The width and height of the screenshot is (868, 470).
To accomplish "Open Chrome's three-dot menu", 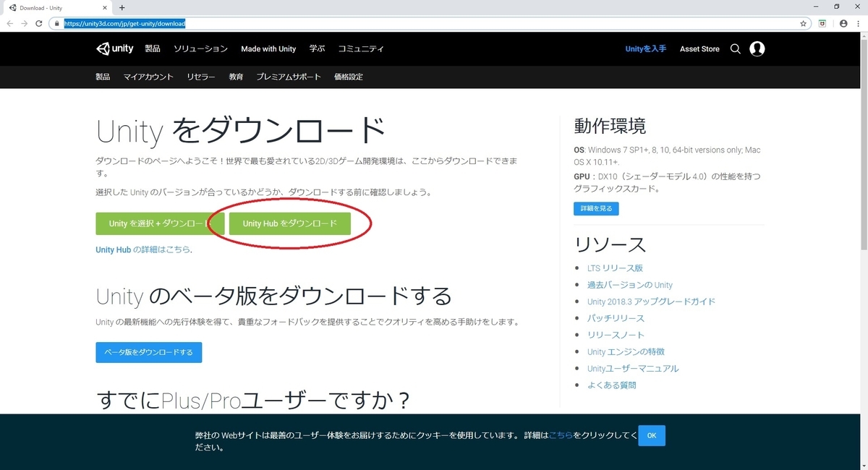I will (858, 23).
